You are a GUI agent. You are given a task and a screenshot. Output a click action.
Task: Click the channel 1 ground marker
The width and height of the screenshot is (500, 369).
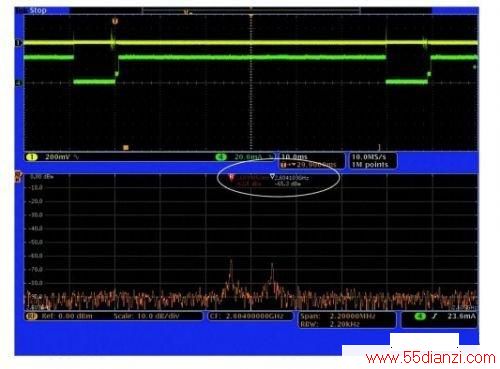coord(19,43)
